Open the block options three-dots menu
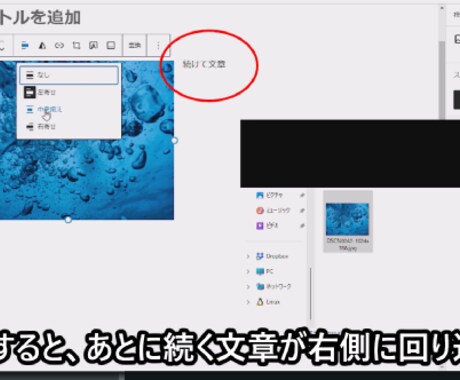Image resolution: width=460 pixels, height=380 pixels. point(158,45)
